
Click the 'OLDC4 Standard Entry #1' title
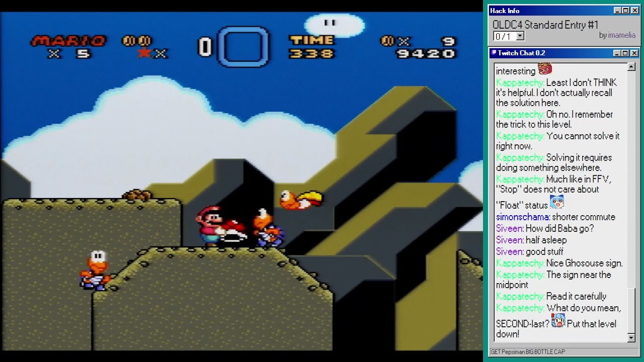point(545,25)
